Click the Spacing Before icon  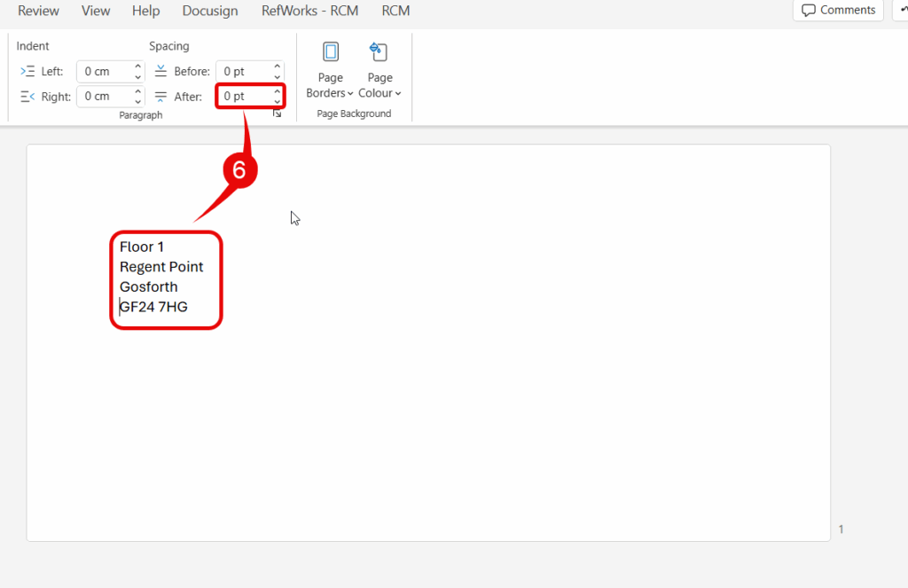[160, 71]
